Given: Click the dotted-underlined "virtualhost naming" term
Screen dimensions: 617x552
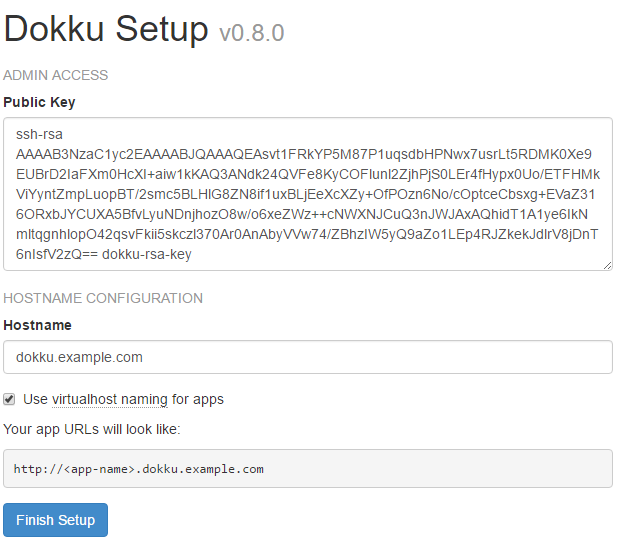Looking at the screenshot, I should pyautogui.click(x=110, y=399).
